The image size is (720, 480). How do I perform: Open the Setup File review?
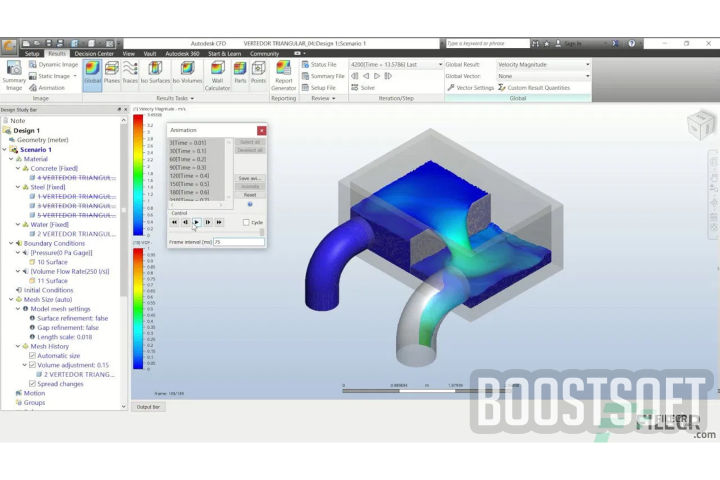pyautogui.click(x=319, y=88)
